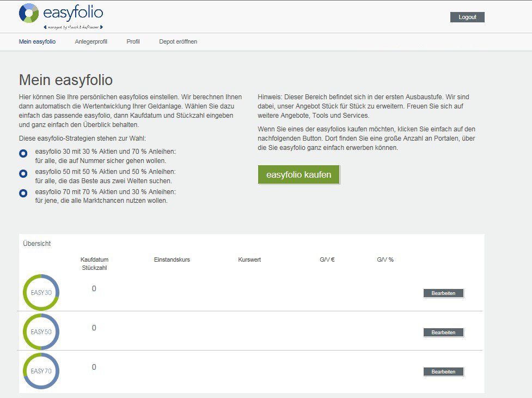This screenshot has height=398, width=532.
Task: Click the bullet beside easyfolio 70 strategy
Action: (23, 193)
